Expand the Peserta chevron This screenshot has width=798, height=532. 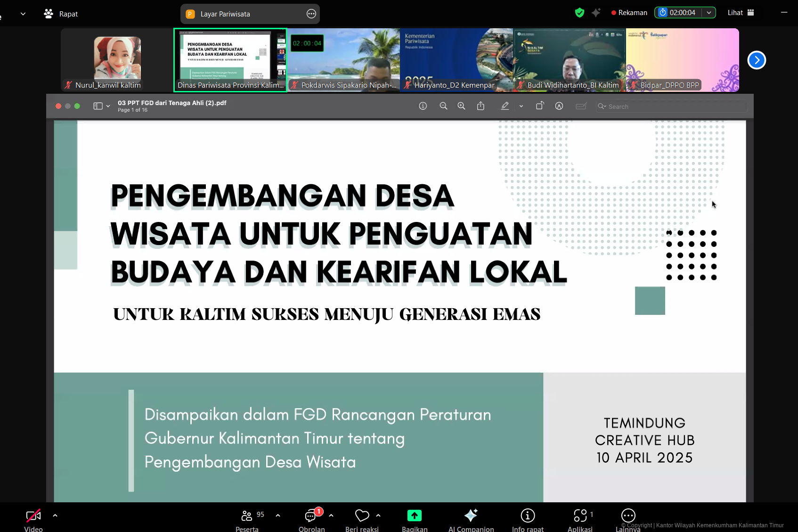pos(278,516)
